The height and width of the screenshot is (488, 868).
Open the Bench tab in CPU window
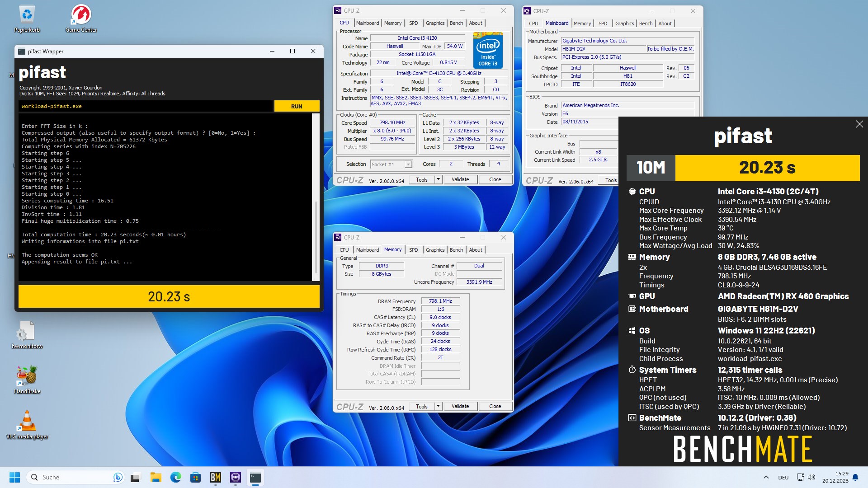[x=456, y=23]
